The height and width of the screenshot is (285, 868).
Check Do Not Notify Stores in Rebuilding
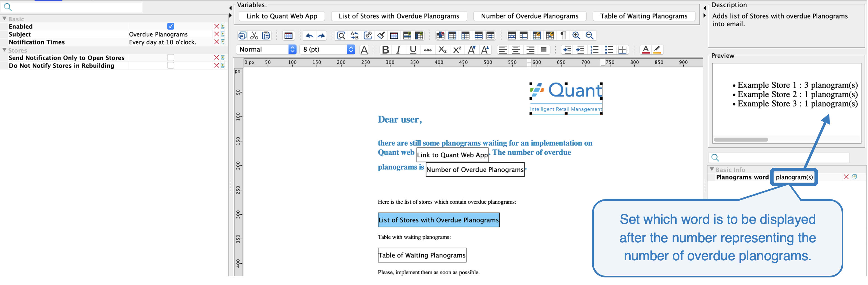click(x=171, y=65)
